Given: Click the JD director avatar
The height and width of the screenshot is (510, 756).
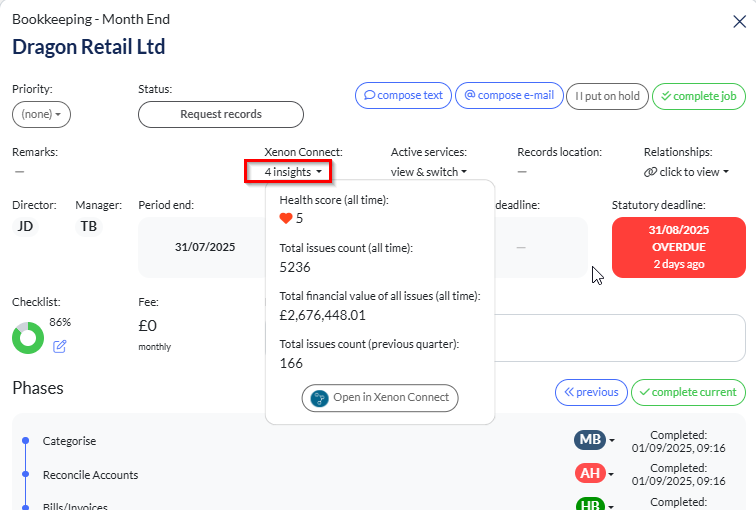Looking at the screenshot, I should point(25,226).
